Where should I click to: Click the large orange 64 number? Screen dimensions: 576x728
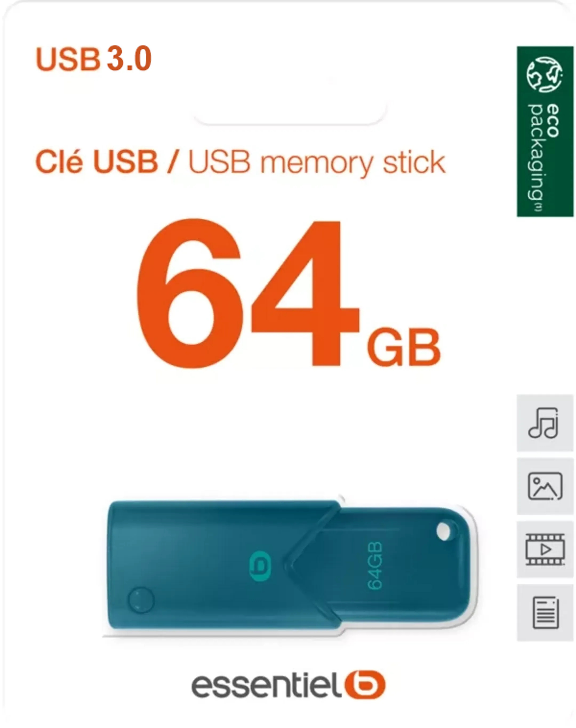pos(248,293)
